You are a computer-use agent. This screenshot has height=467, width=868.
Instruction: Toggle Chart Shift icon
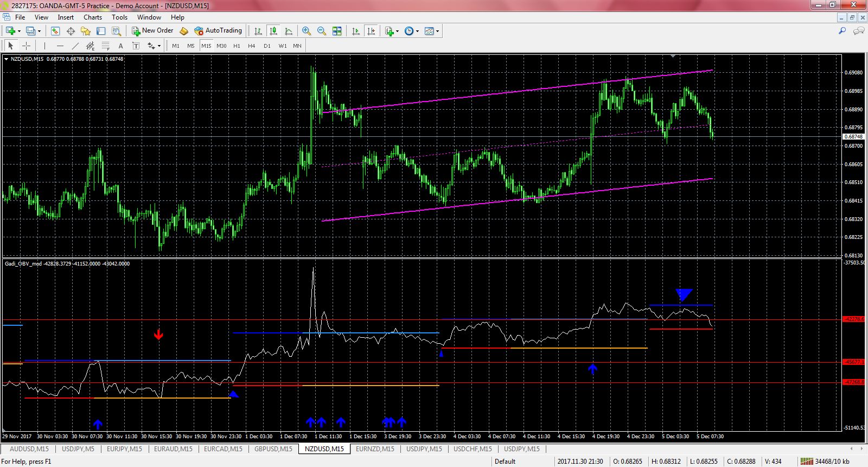pos(371,31)
